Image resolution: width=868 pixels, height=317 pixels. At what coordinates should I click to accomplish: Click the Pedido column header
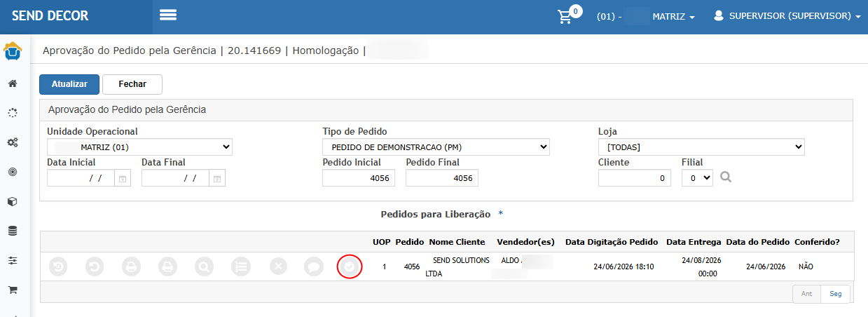click(410, 242)
